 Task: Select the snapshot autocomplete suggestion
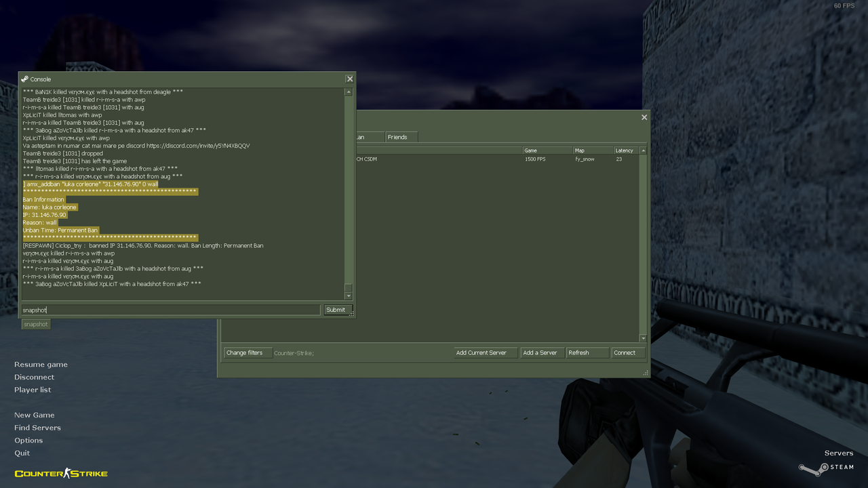pos(35,325)
